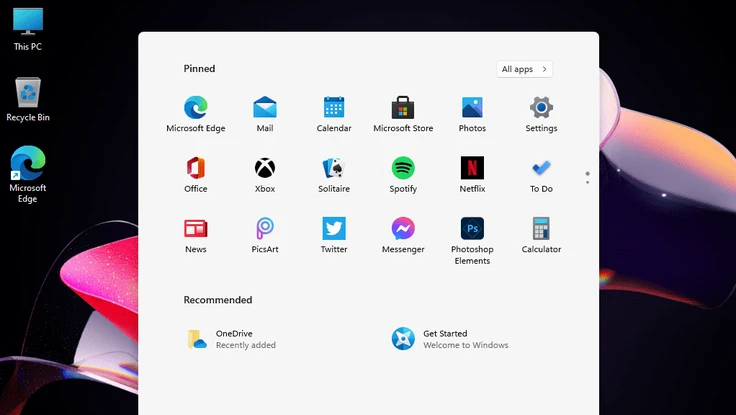
Task: Open Photoshop Elements
Action: 472,241
